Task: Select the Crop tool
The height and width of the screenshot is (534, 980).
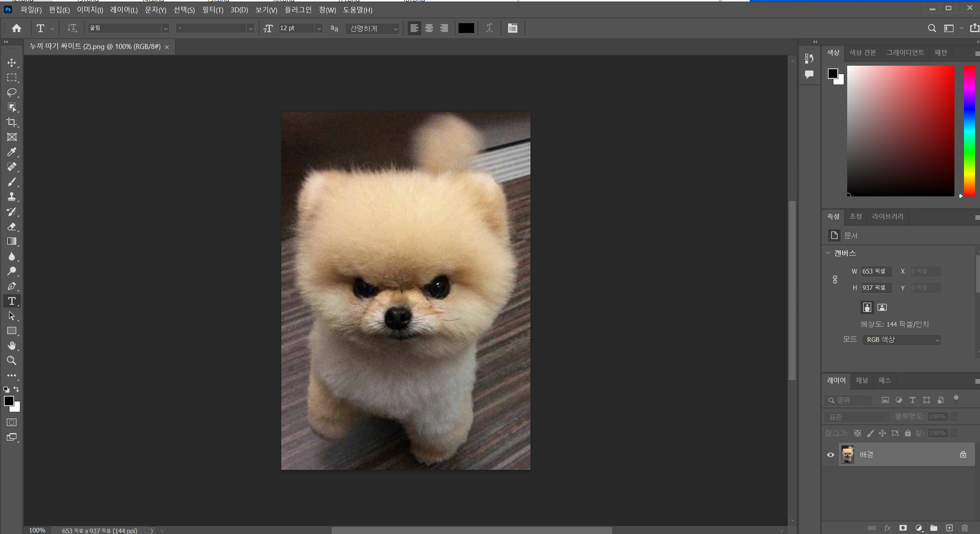Action: point(12,122)
